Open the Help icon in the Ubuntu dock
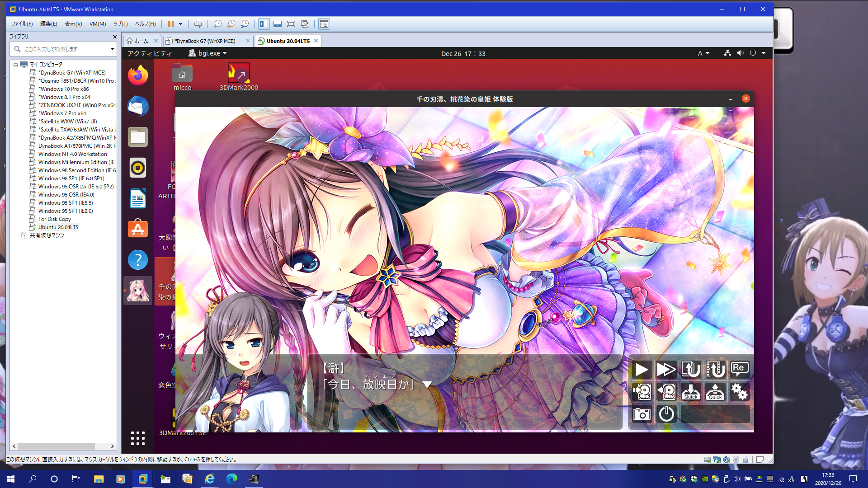868x488 pixels. click(x=138, y=260)
